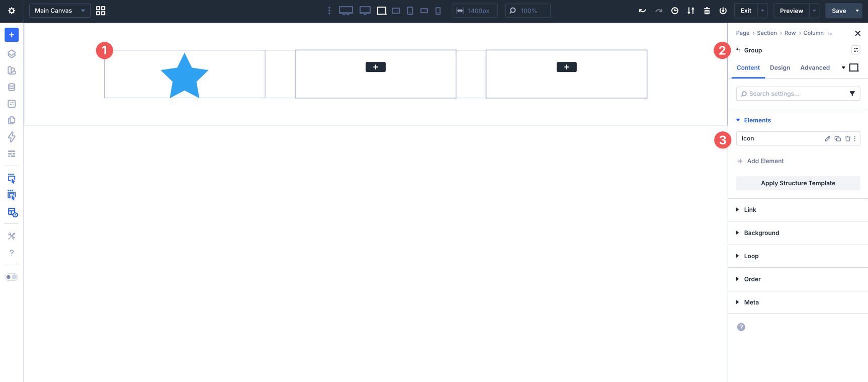868x382 pixels.
Task: Switch to the Content tab
Action: [748, 68]
